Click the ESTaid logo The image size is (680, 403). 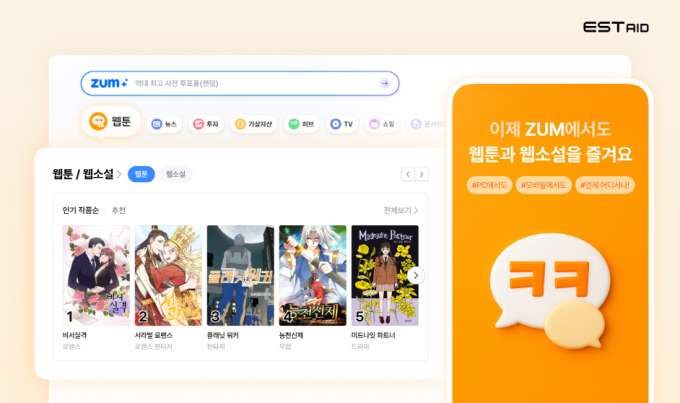click(616, 27)
